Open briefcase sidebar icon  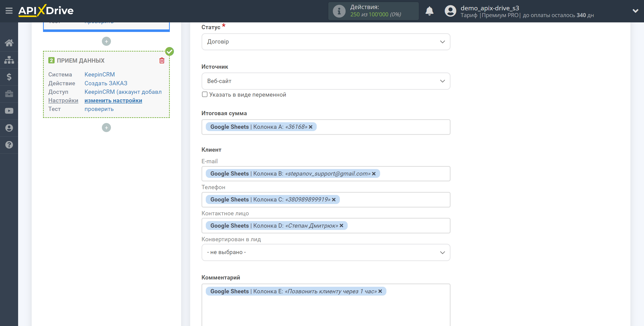click(9, 94)
